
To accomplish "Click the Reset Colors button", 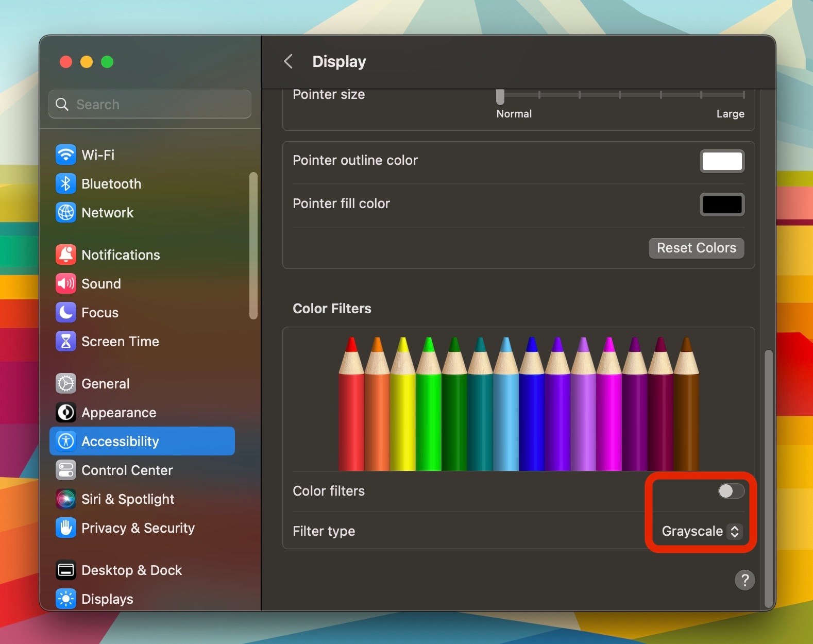I will pos(696,248).
